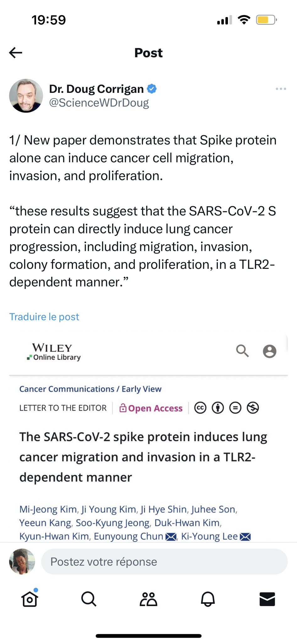
Task: Tap the back arrow icon
Action: (x=16, y=53)
